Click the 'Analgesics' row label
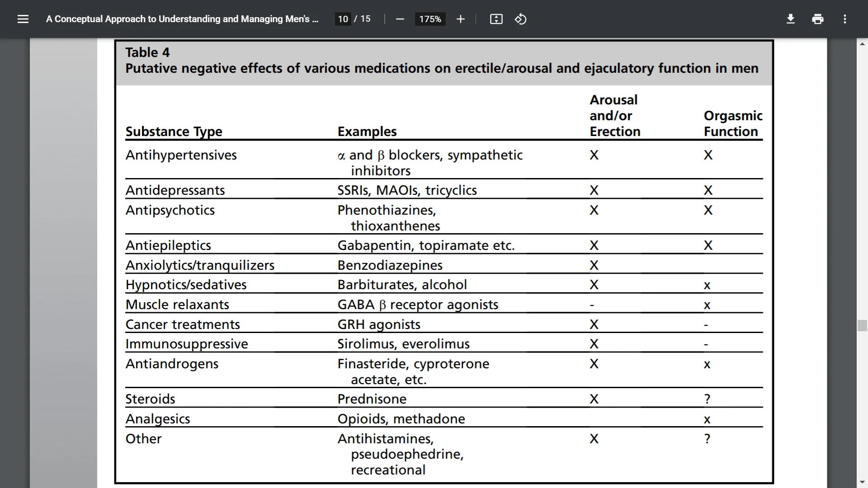The height and width of the screenshot is (488, 868). click(x=158, y=419)
